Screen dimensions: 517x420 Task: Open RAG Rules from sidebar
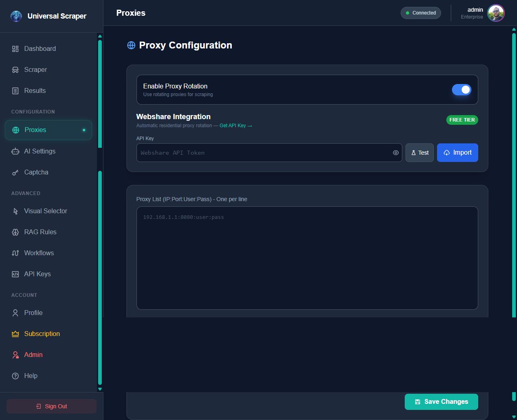tap(48, 232)
